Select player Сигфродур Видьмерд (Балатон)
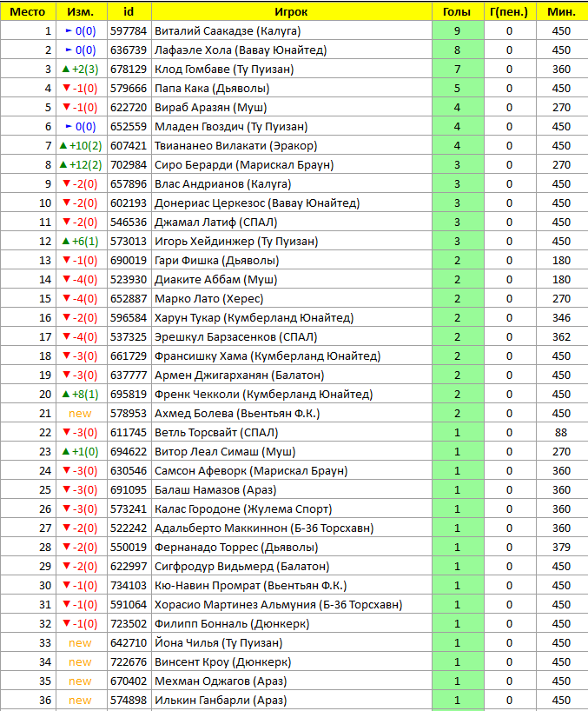This screenshot has width=588, height=711. [242, 567]
